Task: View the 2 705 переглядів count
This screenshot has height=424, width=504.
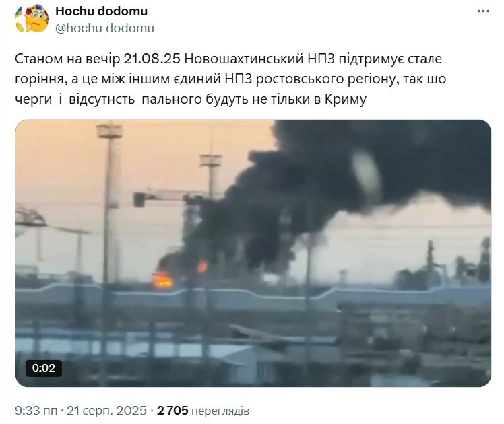Action: pyautogui.click(x=203, y=411)
